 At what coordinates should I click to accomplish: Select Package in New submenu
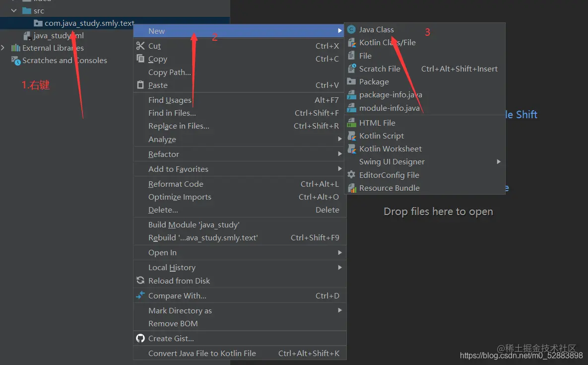point(425,81)
